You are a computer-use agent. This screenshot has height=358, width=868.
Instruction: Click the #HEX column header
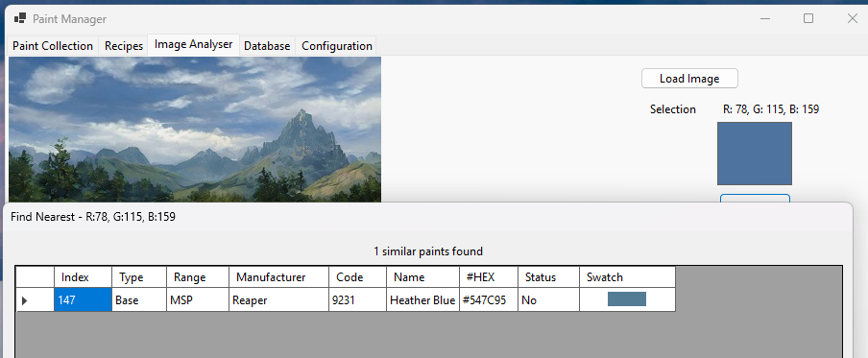[488, 277]
